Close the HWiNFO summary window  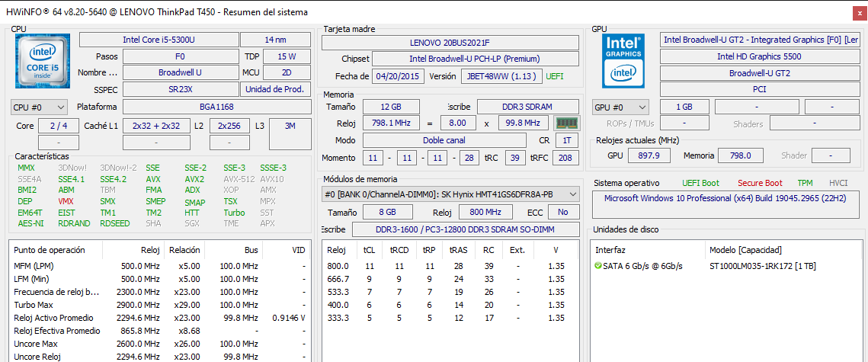pyautogui.click(x=855, y=12)
